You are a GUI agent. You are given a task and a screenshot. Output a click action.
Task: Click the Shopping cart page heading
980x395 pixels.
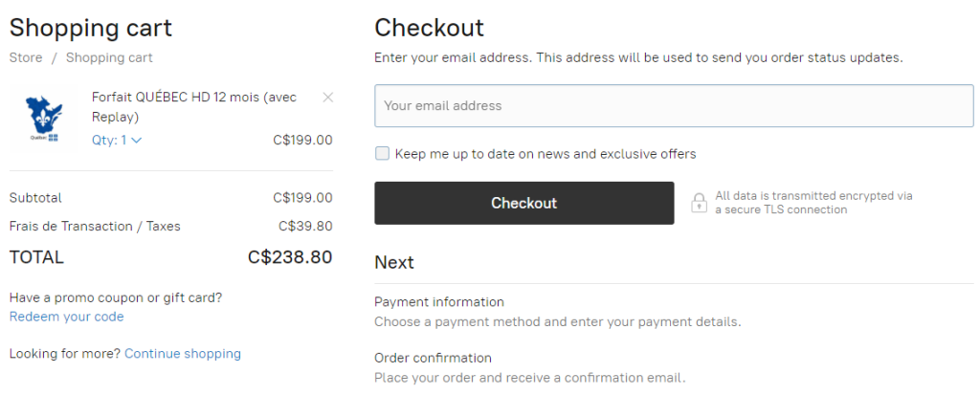tap(91, 27)
